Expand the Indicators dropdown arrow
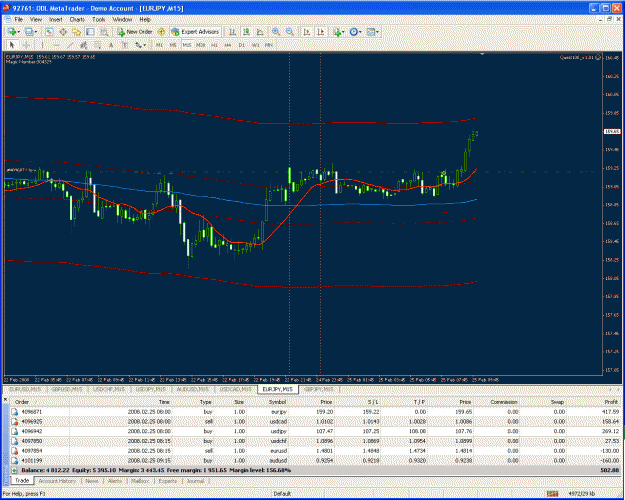 point(344,32)
